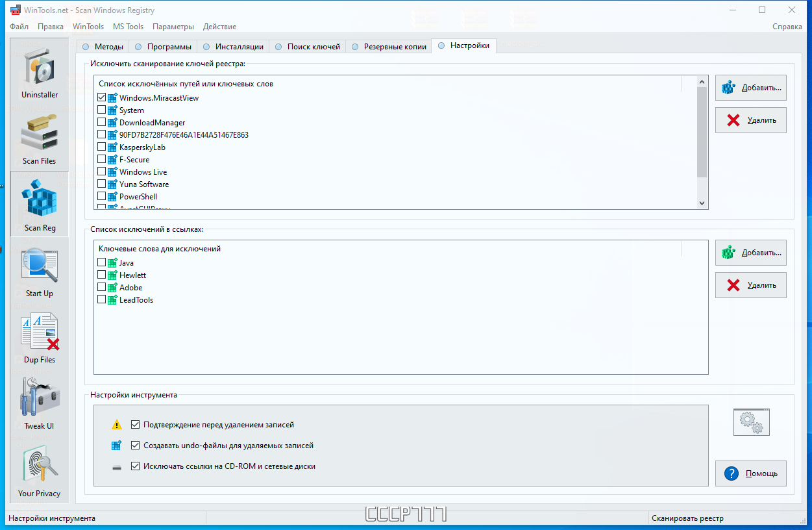The width and height of the screenshot is (812, 530).
Task: Open the MS Tools menu
Action: (129, 27)
